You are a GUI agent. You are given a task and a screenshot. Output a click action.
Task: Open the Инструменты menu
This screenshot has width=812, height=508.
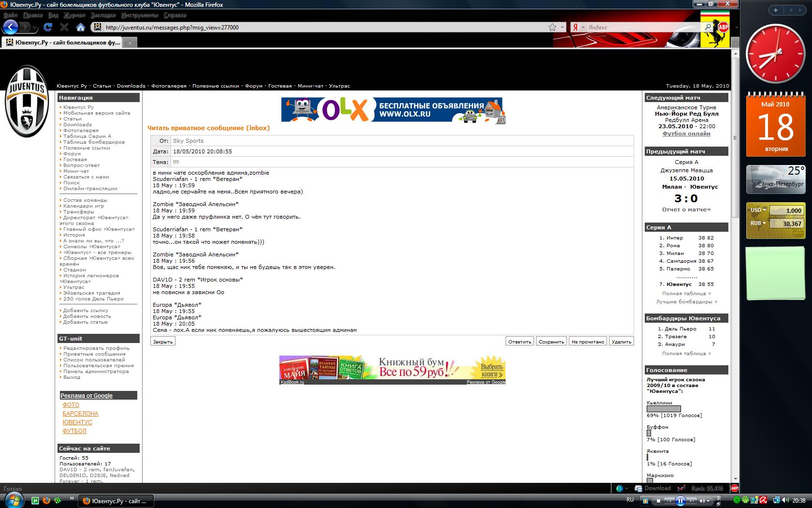(x=139, y=15)
